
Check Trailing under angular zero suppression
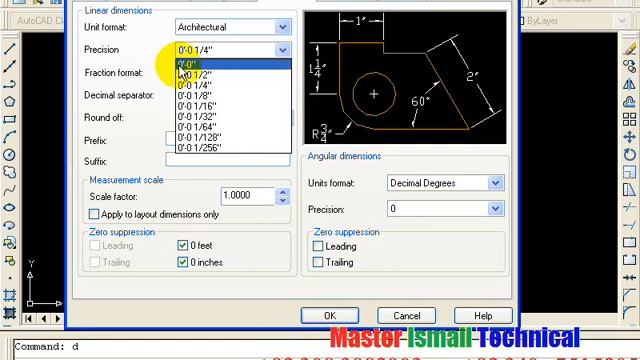pos(318,262)
